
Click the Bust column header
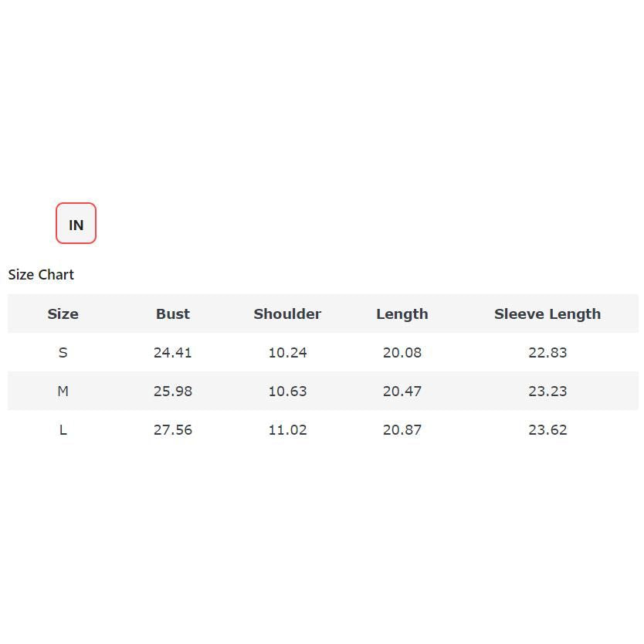click(x=172, y=314)
